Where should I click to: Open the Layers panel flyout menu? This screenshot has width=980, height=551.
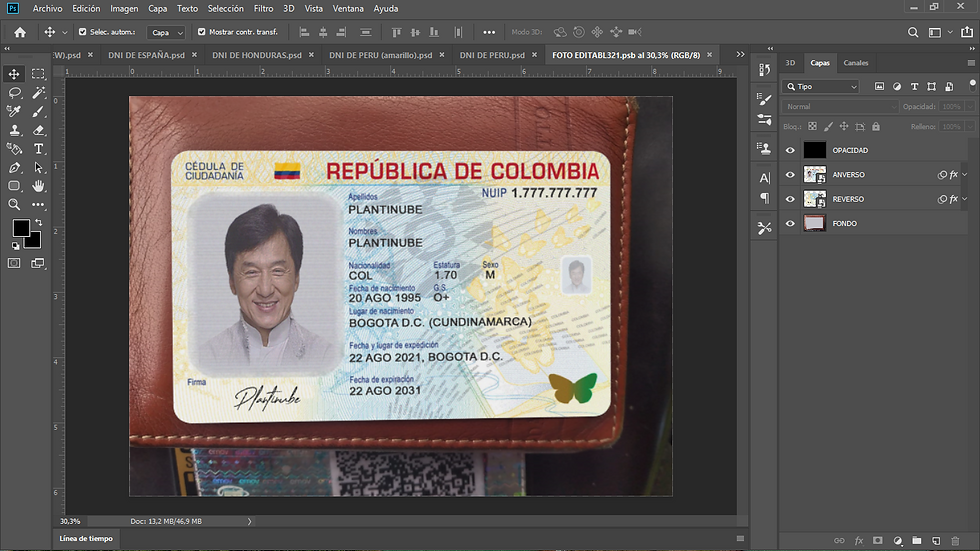(x=971, y=63)
